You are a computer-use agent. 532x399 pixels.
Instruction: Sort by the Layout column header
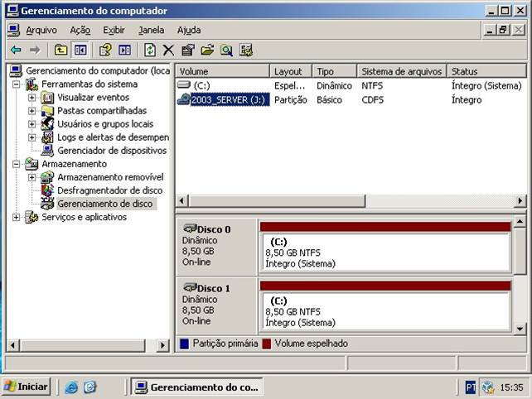[291, 71]
